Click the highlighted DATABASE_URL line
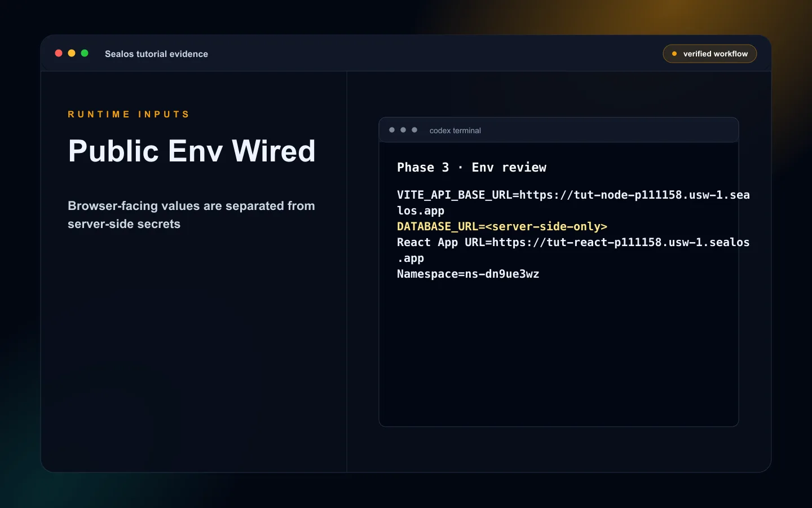The width and height of the screenshot is (812, 508). [502, 226]
